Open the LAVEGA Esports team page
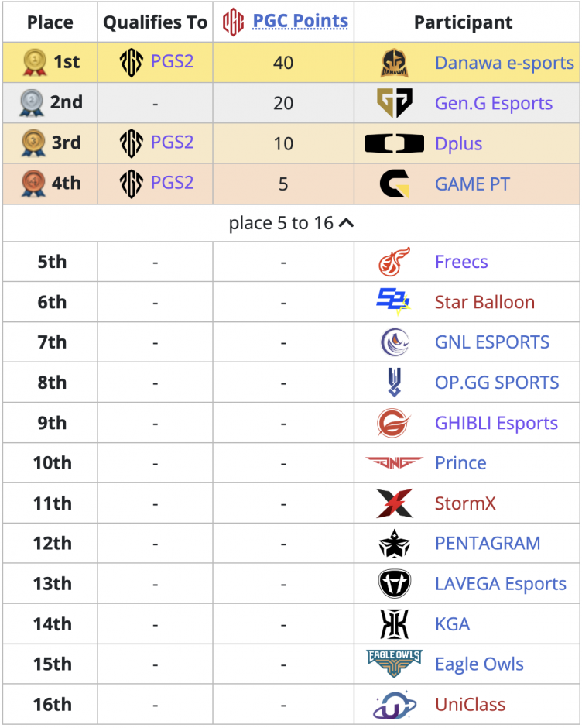 tap(501, 584)
